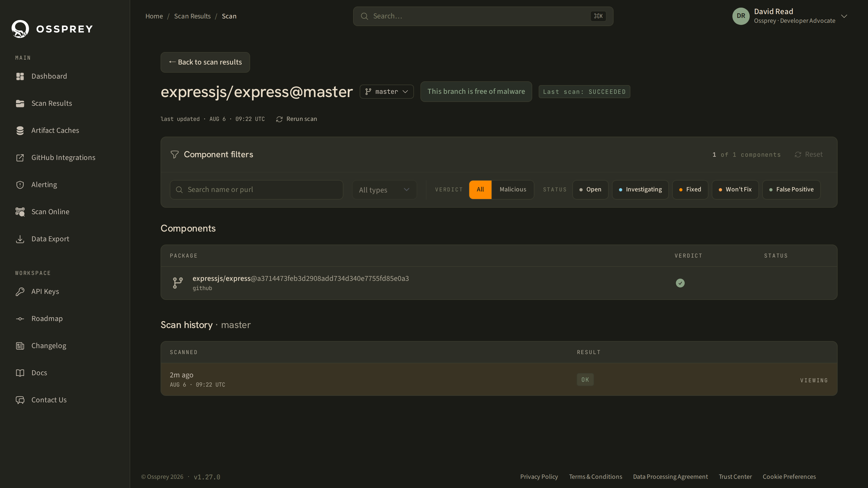Click the VERDICT column header in table
Viewport: 868px width, 488px height.
point(688,256)
